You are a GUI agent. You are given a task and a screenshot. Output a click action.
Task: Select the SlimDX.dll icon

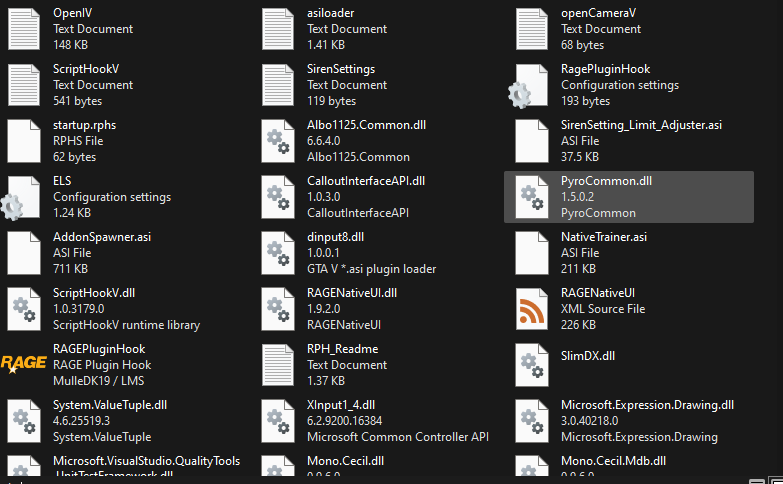531,365
